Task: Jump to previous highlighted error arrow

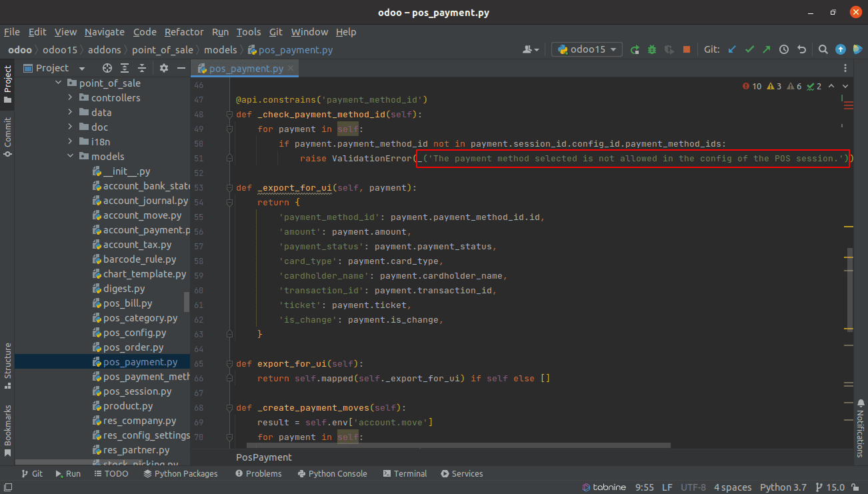Action: tap(833, 86)
